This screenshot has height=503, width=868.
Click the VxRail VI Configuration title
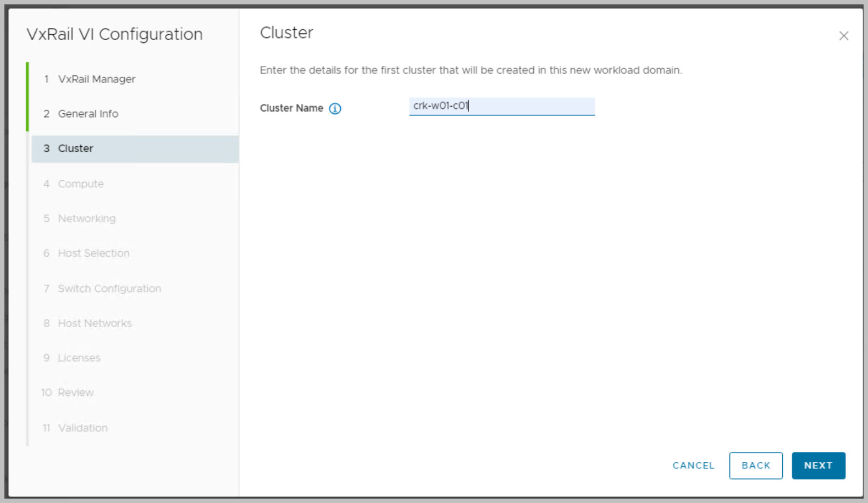(x=114, y=34)
